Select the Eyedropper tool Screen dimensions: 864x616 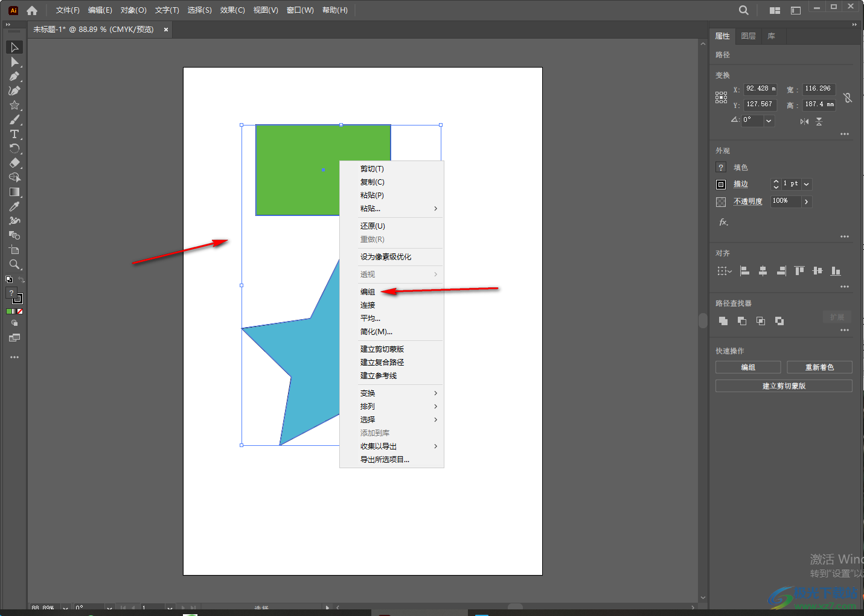click(x=14, y=207)
